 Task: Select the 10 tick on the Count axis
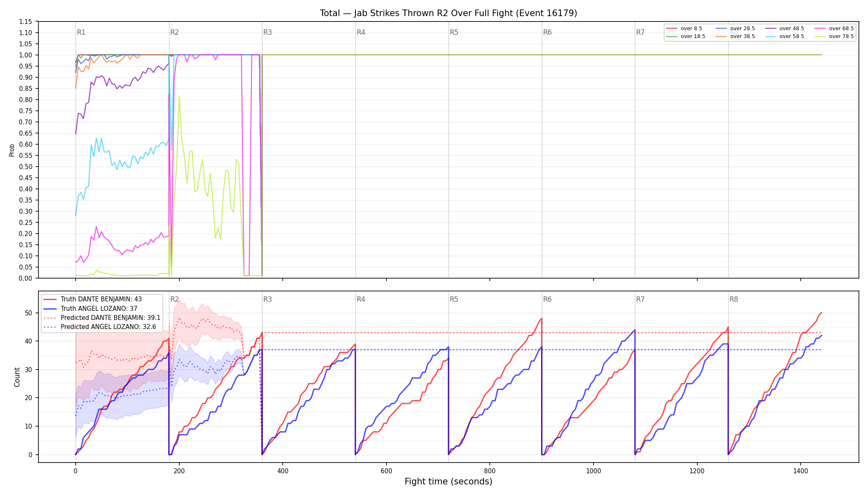pyautogui.click(x=29, y=426)
